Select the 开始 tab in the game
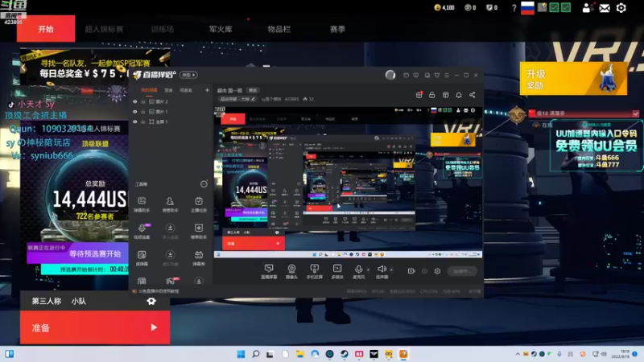Image resolution: width=644 pixels, height=362 pixels. tap(46, 29)
